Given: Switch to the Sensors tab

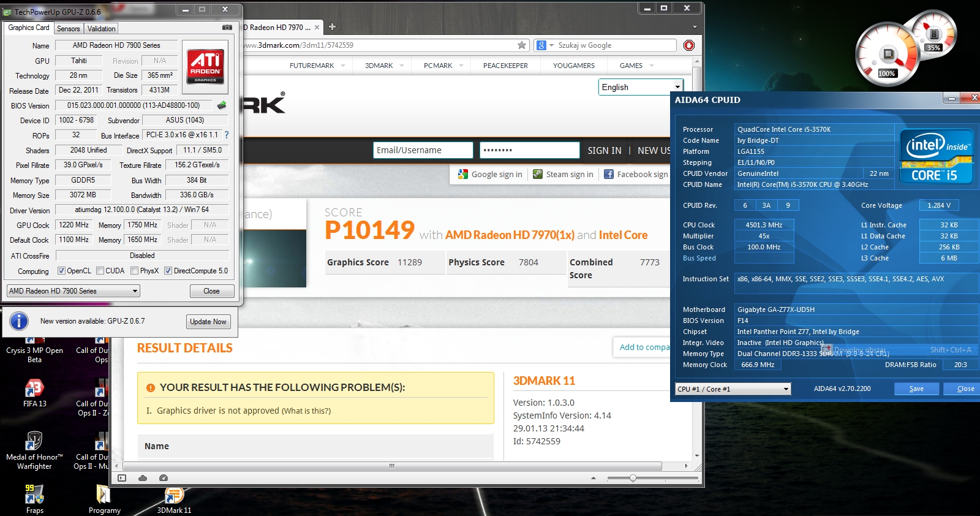Looking at the screenshot, I should tap(69, 29).
